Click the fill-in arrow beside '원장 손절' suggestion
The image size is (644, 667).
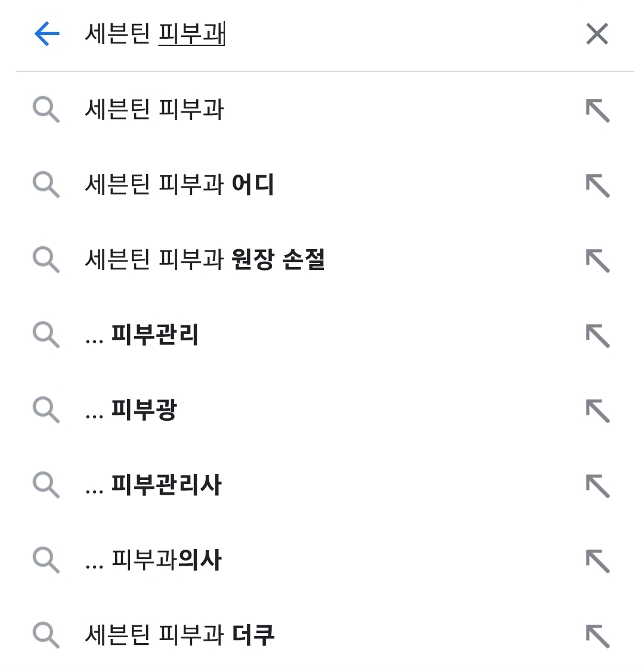pos(597,260)
